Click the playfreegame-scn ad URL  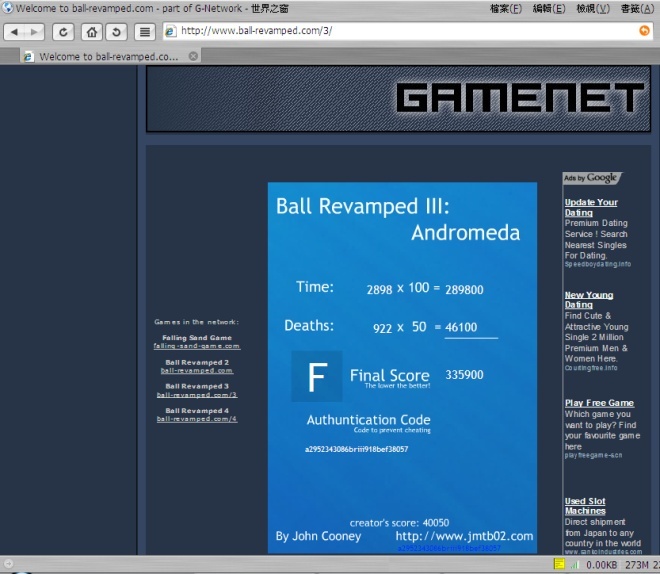(x=593, y=455)
